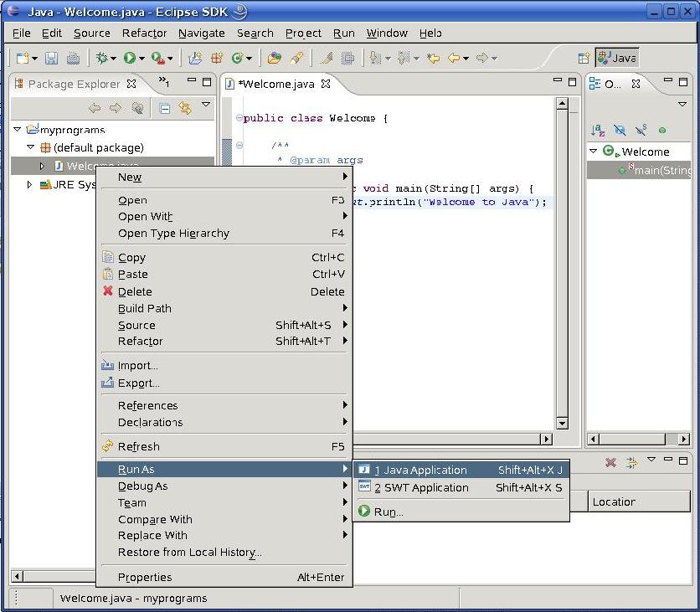Open the New Class dropdown arrow

[x=250, y=59]
